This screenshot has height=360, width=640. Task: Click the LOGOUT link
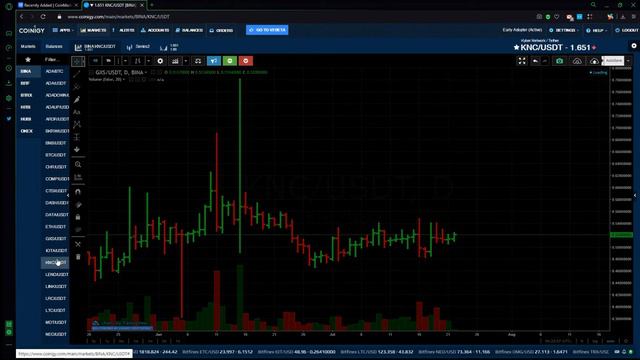(x=627, y=30)
